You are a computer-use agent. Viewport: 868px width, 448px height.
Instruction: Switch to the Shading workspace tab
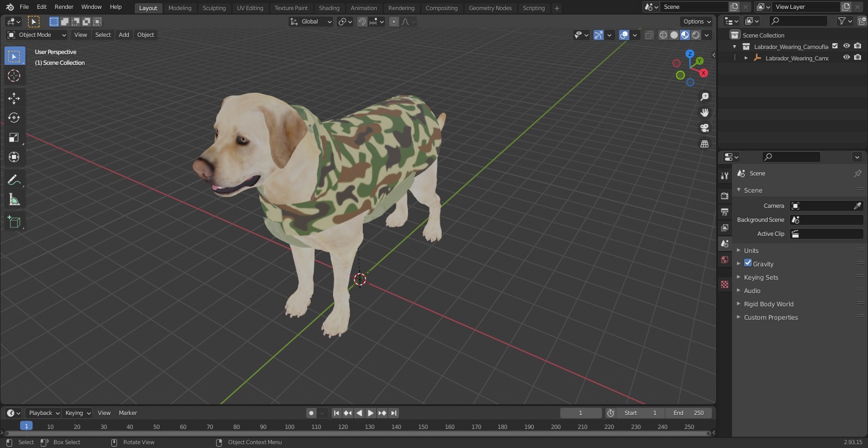pos(329,8)
